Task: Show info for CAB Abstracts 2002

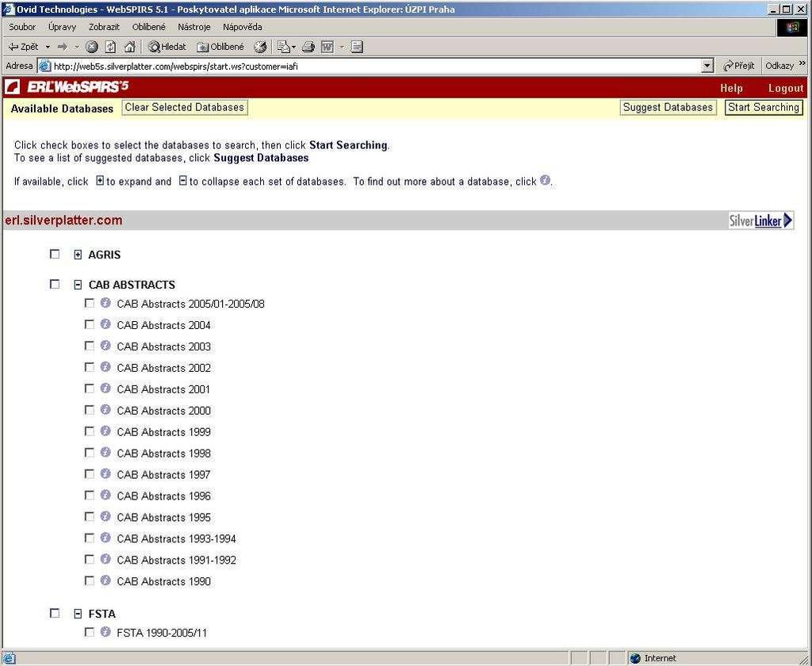Action: pyautogui.click(x=105, y=366)
